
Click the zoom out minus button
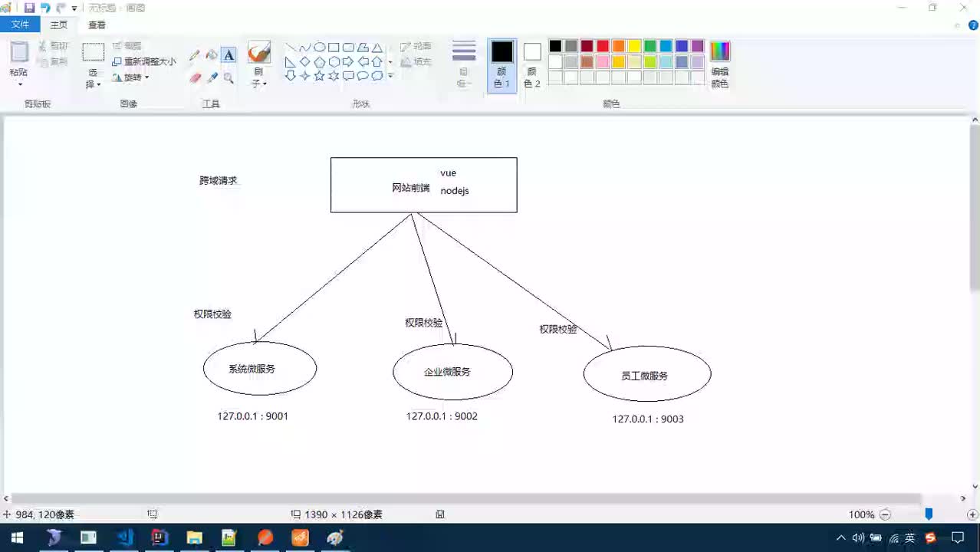885,514
